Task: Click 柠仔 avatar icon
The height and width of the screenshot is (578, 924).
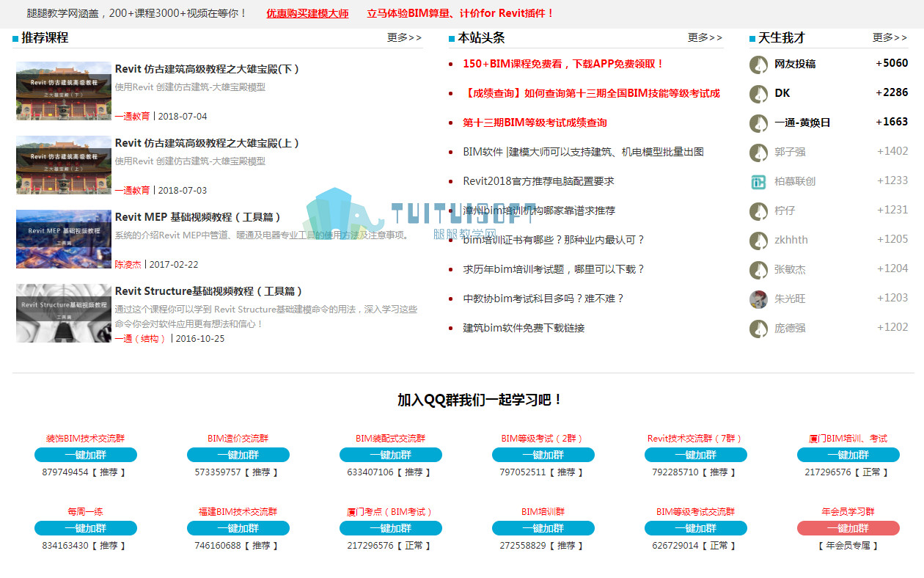Action: (x=758, y=211)
